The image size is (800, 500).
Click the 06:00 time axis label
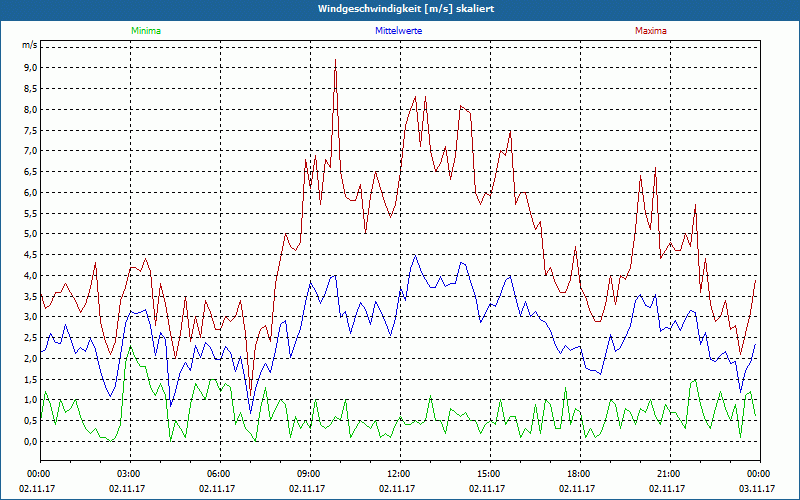[220, 474]
